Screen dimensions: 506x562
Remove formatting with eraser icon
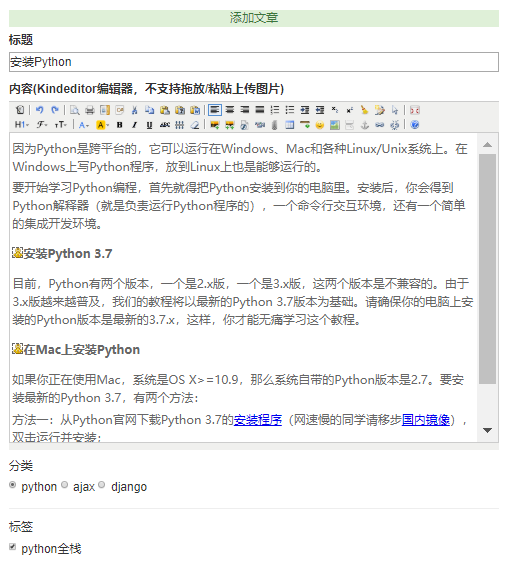[x=195, y=125]
